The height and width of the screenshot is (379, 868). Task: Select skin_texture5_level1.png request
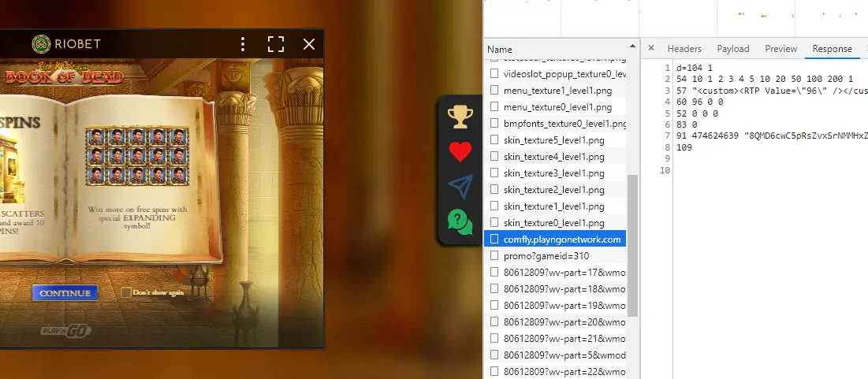pyautogui.click(x=555, y=140)
